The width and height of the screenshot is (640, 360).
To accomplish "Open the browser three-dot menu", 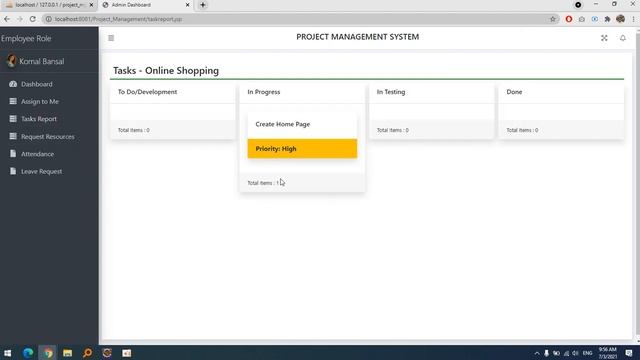I will (633, 19).
